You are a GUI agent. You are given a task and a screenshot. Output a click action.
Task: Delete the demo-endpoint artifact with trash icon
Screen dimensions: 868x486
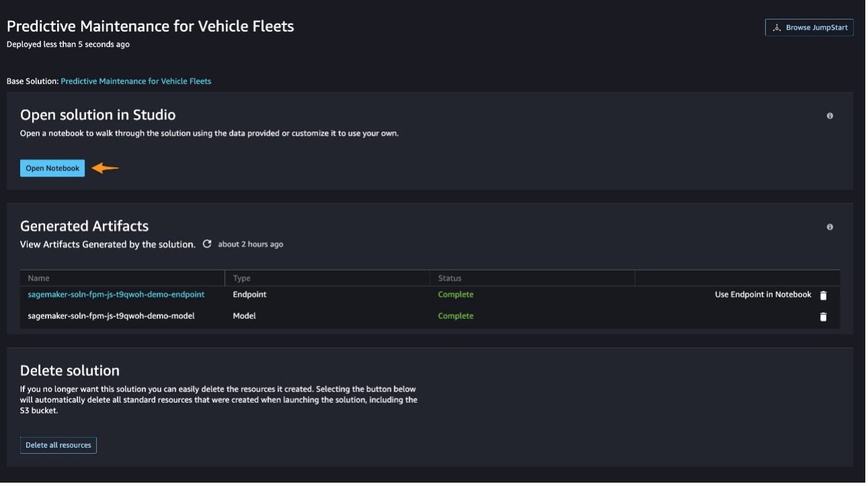[824, 295]
